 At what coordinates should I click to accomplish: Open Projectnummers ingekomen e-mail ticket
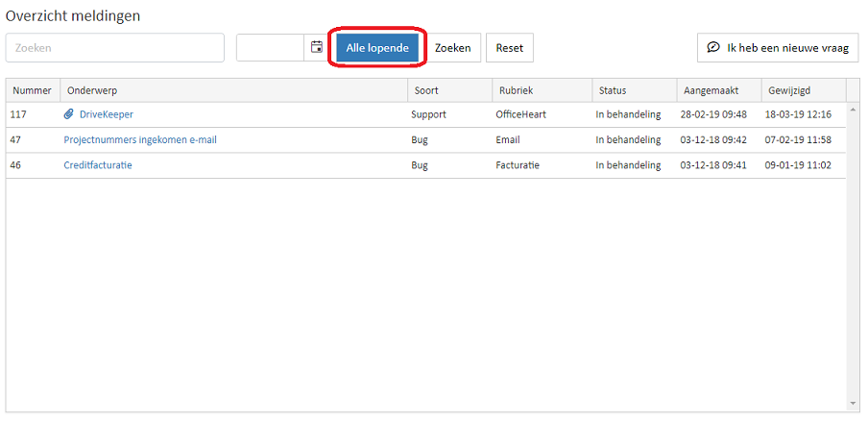pos(140,139)
